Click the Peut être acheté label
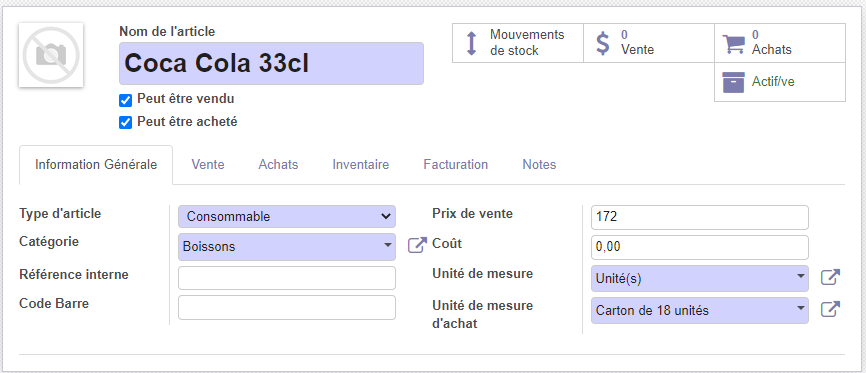Screen dimensions: 866x373 (187, 122)
